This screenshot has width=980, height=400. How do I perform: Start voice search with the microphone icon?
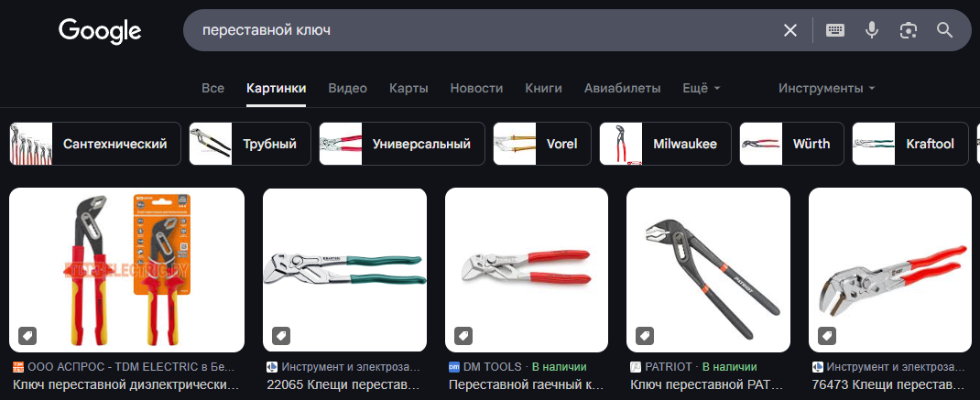(872, 30)
